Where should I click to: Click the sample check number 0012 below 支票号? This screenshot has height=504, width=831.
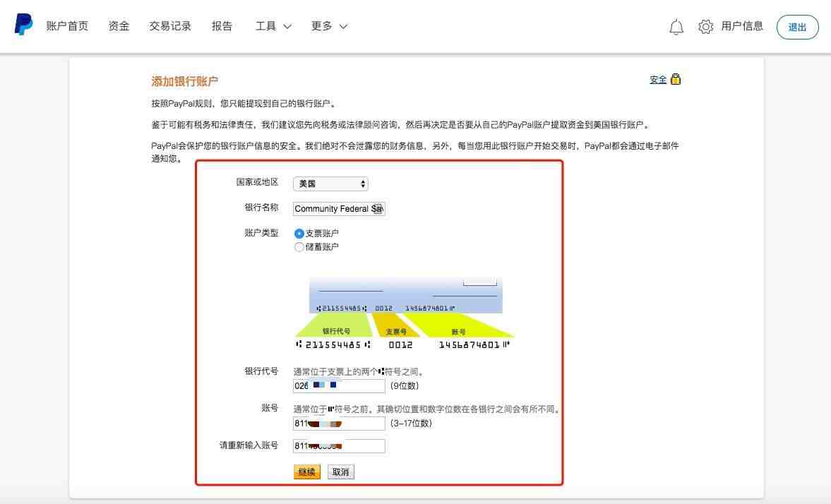point(400,344)
